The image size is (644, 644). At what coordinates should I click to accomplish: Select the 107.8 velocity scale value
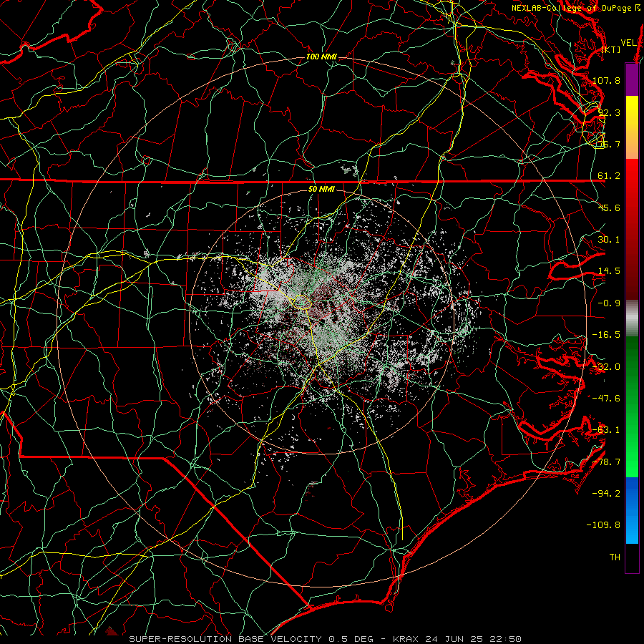coord(606,80)
